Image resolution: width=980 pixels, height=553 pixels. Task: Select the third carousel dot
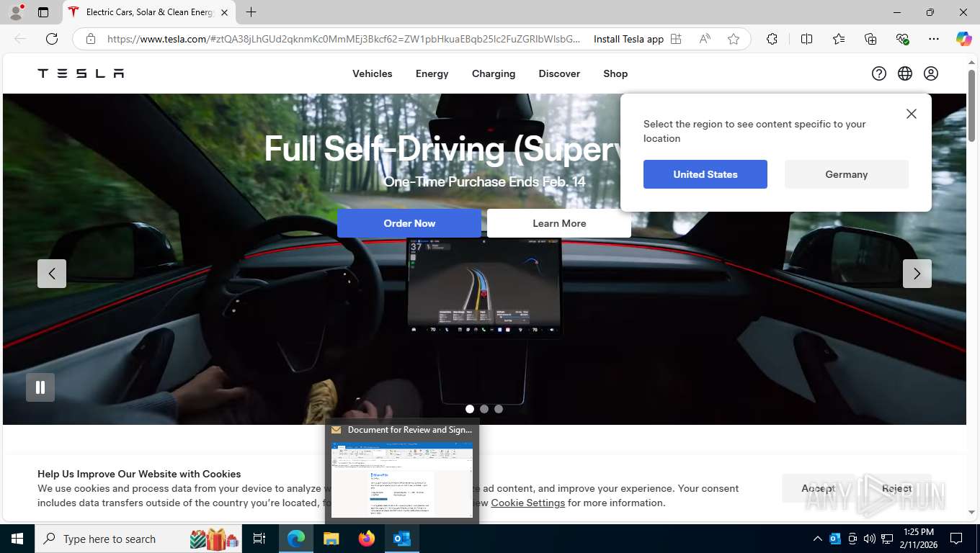(x=499, y=409)
